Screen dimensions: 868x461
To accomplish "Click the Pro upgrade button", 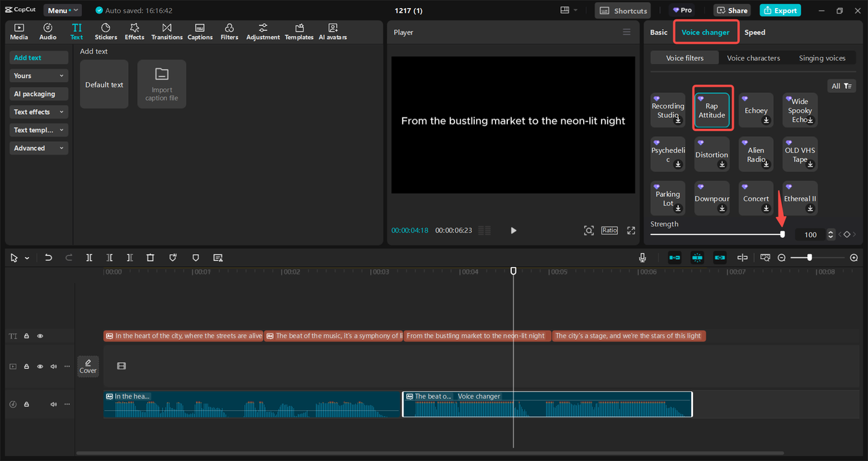I will 682,10.
